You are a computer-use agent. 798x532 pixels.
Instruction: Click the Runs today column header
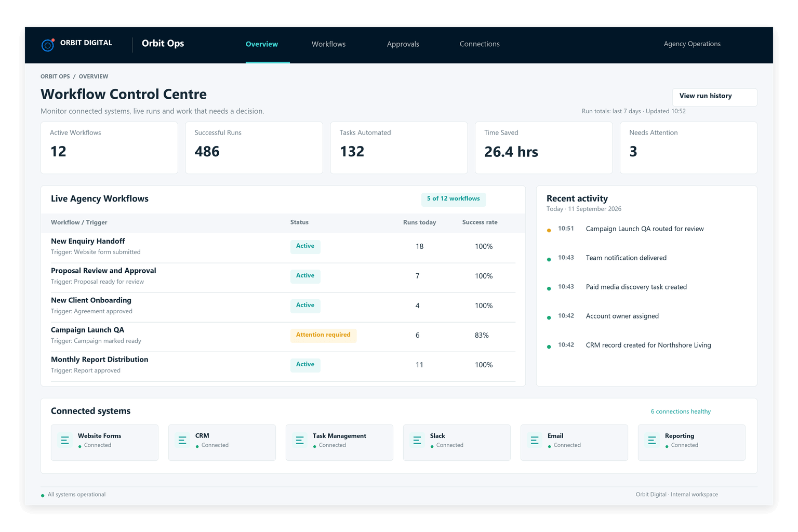tap(420, 222)
